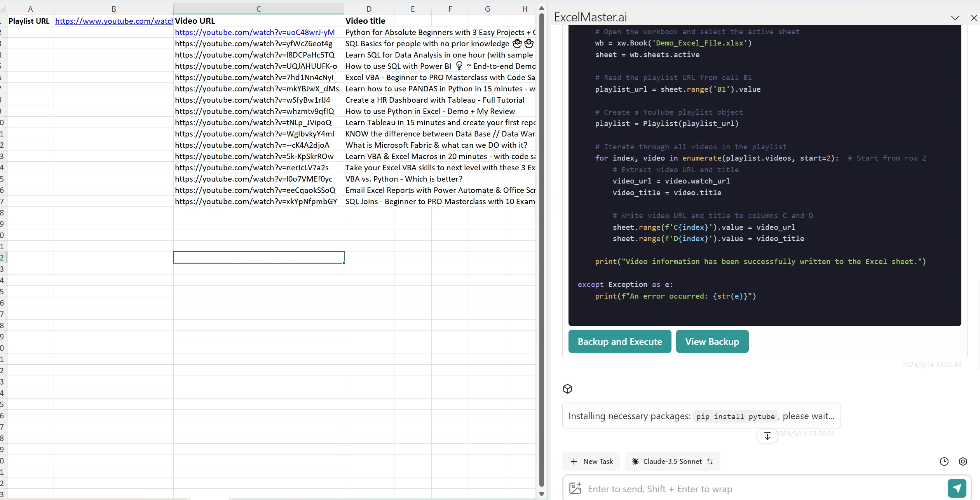This screenshot has width=980, height=500.
Task: Open the playlist hyperlink in cell B1
Action: 113,21
